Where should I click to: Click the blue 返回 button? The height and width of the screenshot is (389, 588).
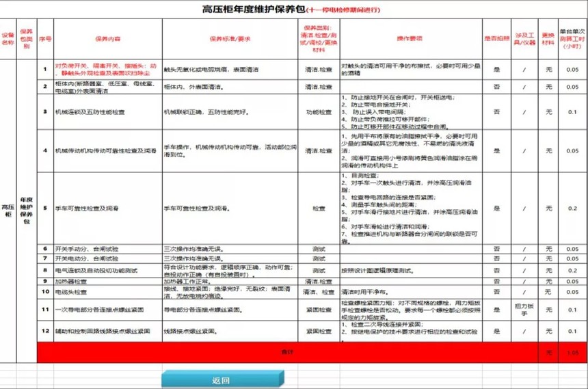[x=223, y=379]
